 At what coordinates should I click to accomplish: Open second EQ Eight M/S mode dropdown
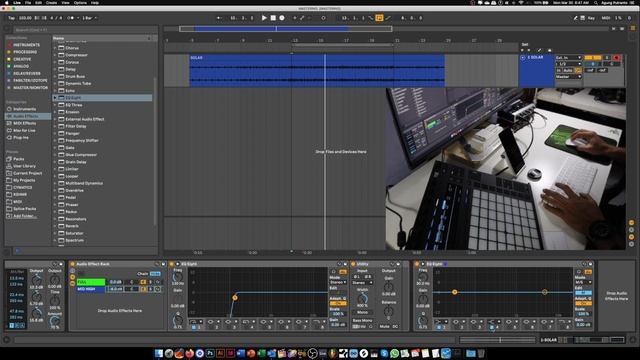pos(584,282)
